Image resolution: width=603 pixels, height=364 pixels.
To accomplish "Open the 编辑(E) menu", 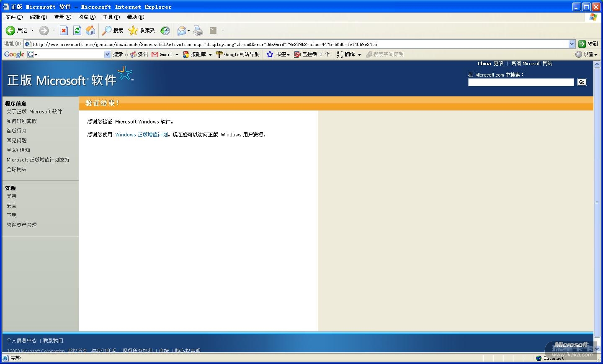I will (x=38, y=17).
